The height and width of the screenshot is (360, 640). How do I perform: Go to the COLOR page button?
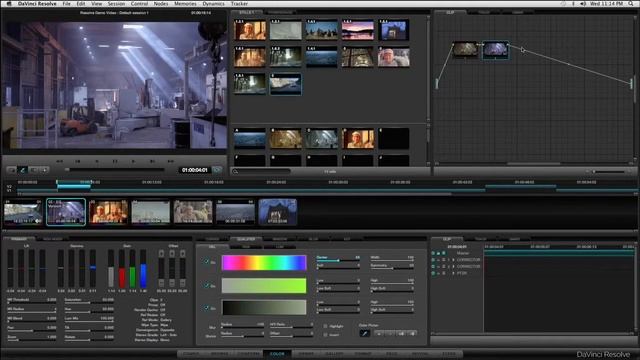(x=277, y=354)
